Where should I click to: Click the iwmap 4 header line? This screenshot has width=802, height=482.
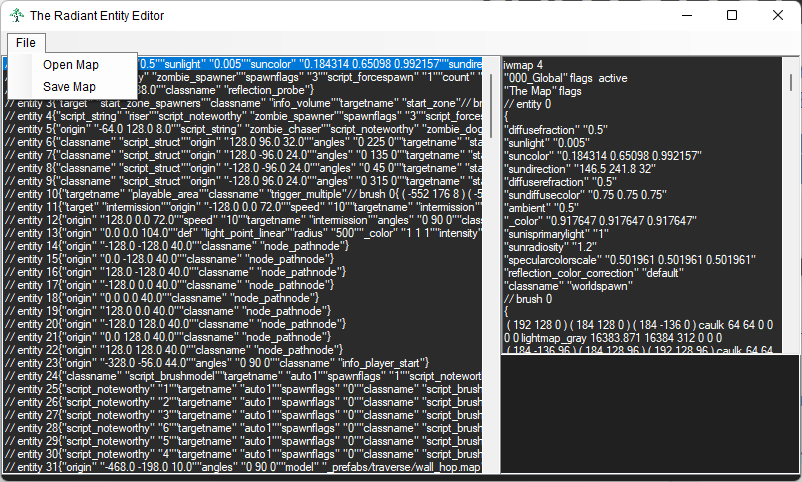[523, 65]
